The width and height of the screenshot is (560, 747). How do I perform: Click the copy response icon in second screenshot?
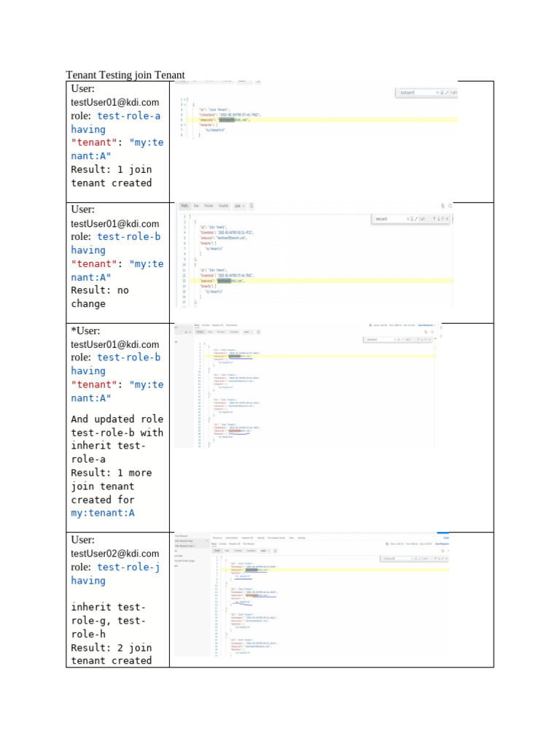pos(443,206)
